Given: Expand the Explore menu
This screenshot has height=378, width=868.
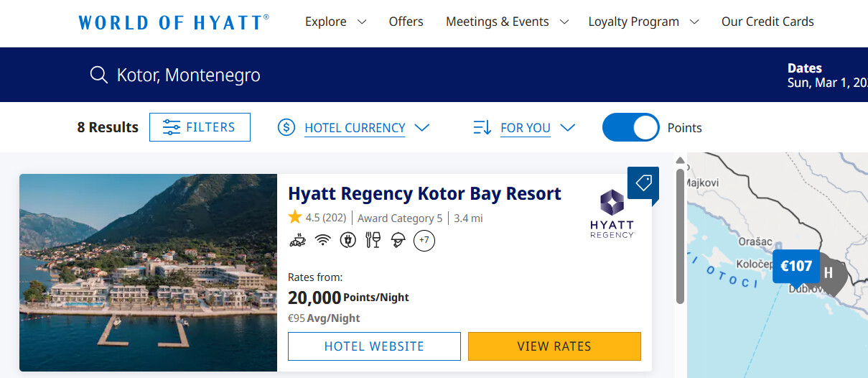Looking at the screenshot, I should pos(335,22).
